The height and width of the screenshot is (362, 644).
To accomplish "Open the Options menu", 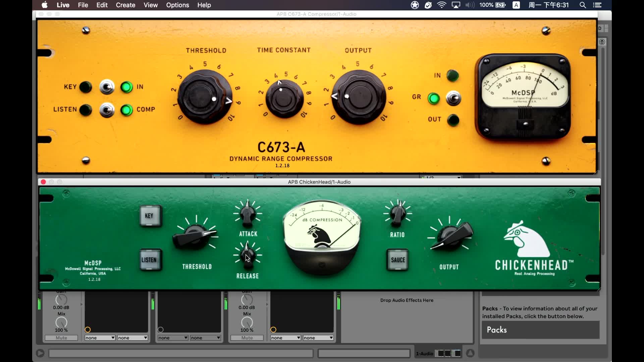I will click(x=177, y=5).
